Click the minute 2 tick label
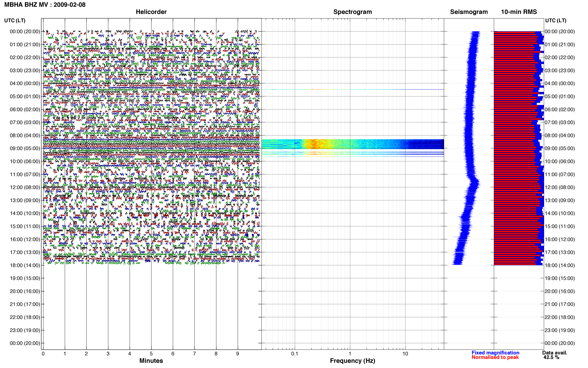588x368 pixels. pos(86,354)
